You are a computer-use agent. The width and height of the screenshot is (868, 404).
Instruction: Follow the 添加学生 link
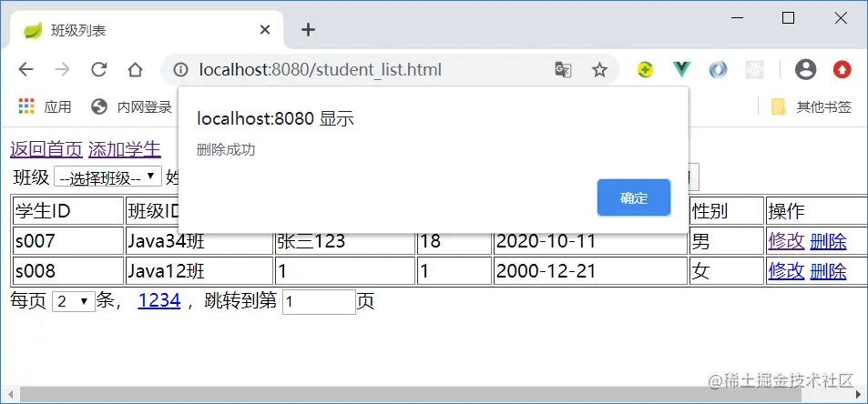[125, 148]
